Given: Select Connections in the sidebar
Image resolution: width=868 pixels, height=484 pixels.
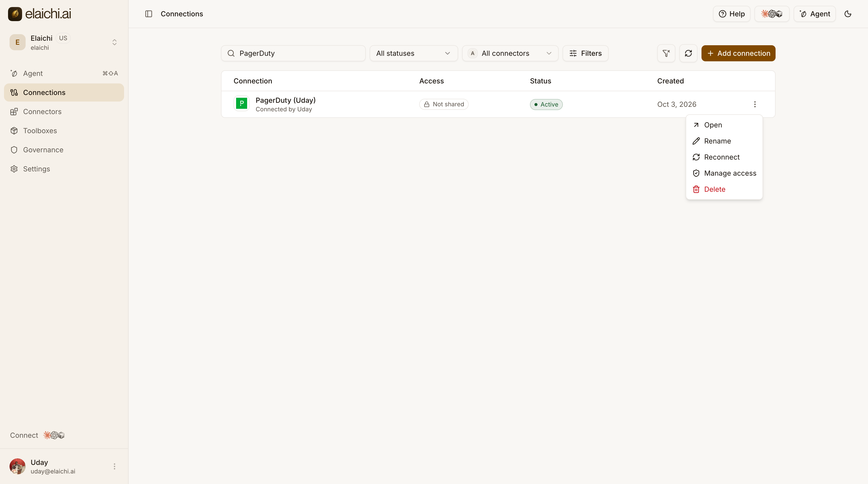Looking at the screenshot, I should point(64,92).
